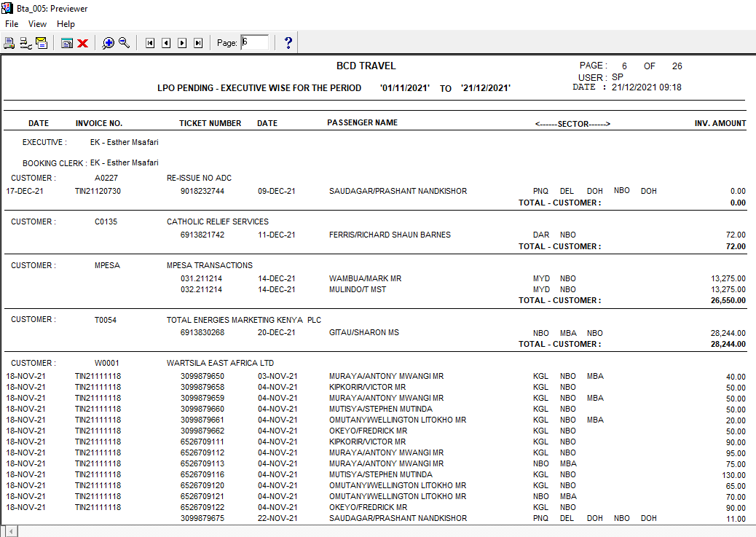
Task: Open the File menu
Action: pos(12,23)
